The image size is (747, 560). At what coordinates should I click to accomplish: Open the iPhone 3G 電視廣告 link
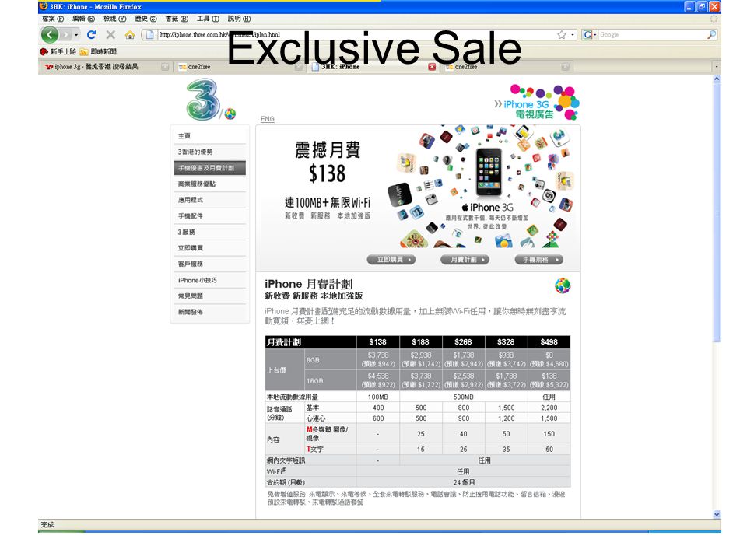pyautogui.click(x=536, y=103)
